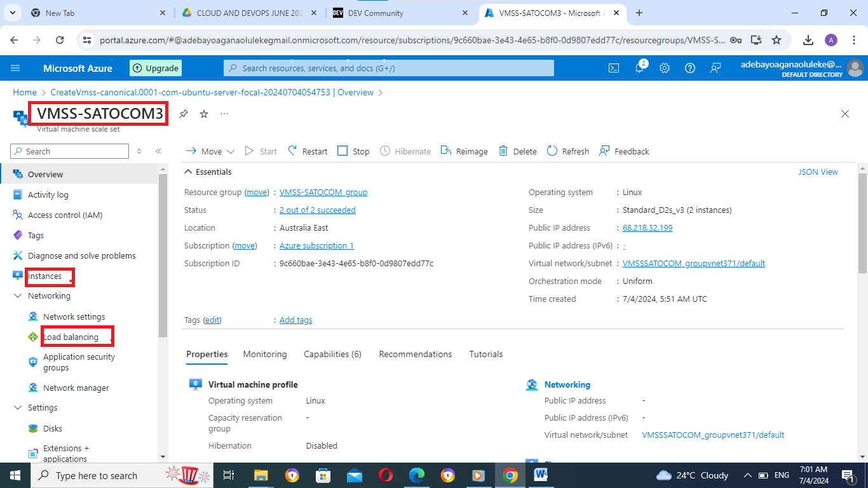Switch to the Capabilities (6) tab
This screenshot has width=868, height=488.
pos(332,354)
